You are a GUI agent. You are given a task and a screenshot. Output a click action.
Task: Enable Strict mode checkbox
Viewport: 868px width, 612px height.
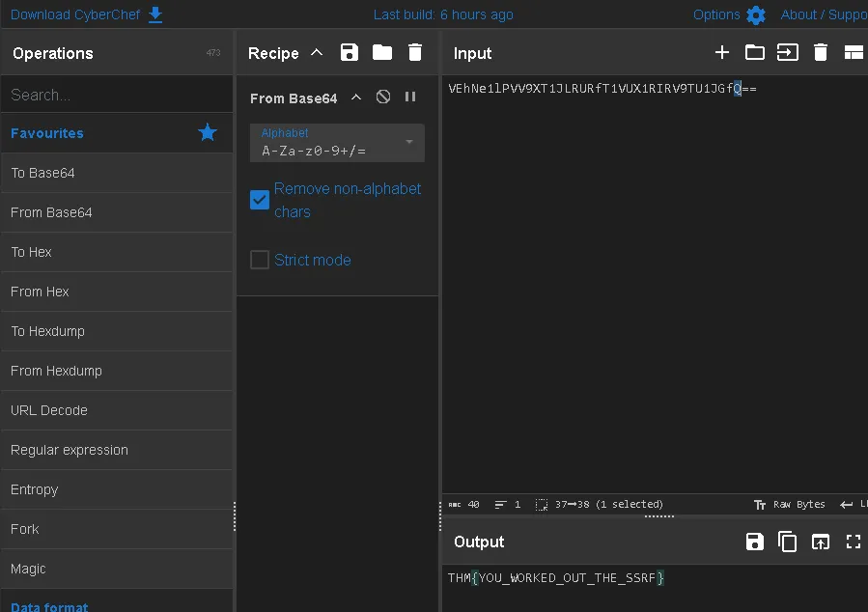(260, 260)
